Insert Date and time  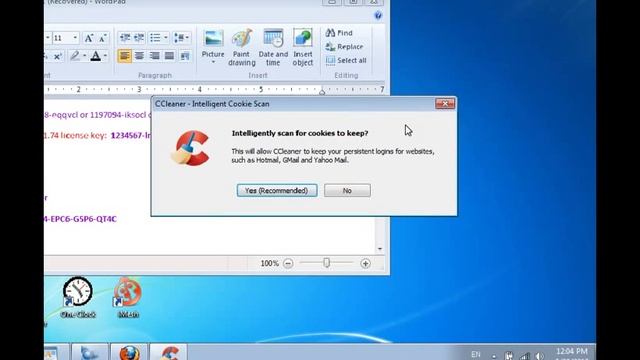pyautogui.click(x=273, y=47)
